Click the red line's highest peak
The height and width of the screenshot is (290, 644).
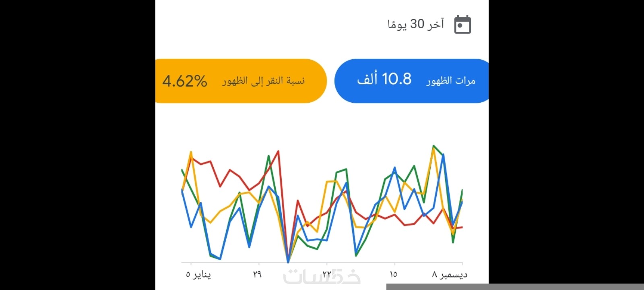pyautogui.click(x=278, y=151)
